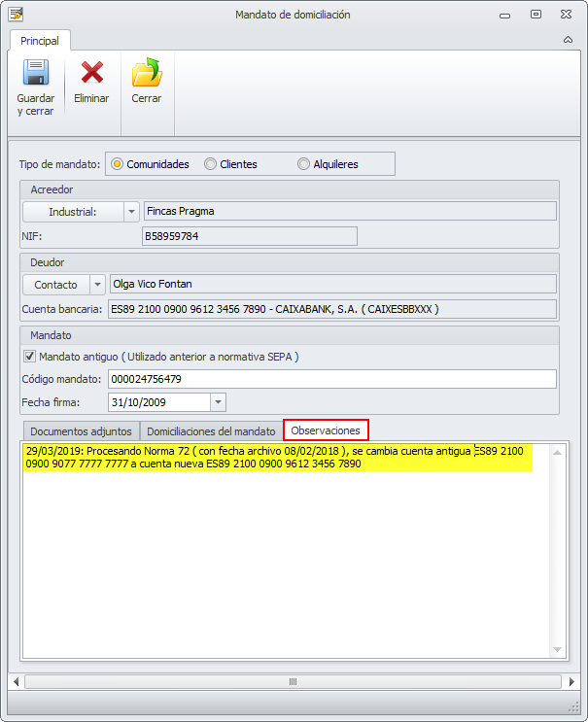Click the window resize grip corner

tap(573, 707)
